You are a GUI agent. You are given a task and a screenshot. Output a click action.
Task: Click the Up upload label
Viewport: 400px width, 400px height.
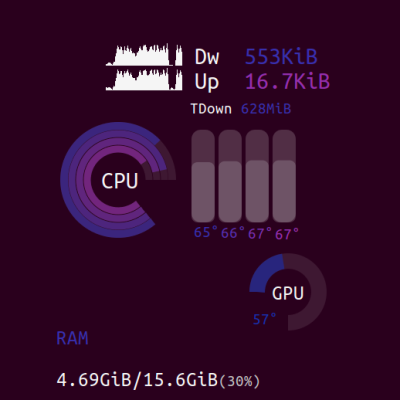[x=207, y=82]
